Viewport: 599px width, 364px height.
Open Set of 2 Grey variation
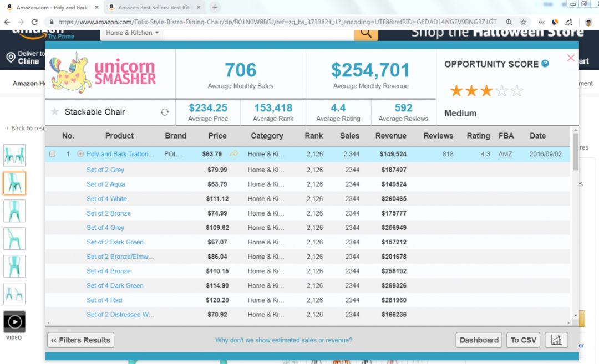[x=105, y=170]
